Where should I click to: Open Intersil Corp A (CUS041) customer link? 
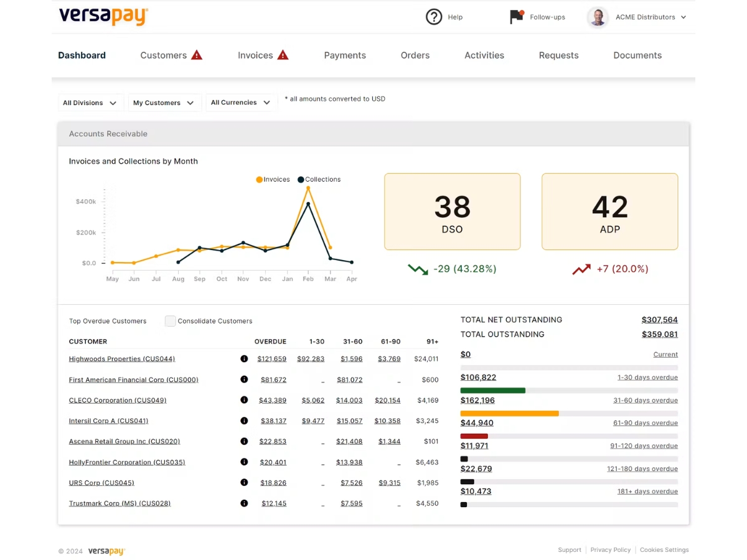108,421
